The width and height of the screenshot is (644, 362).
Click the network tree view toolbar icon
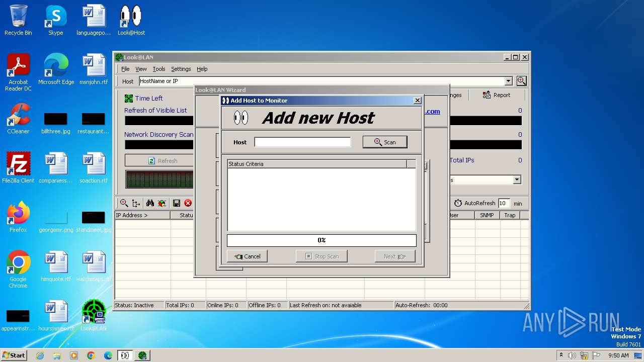click(136, 203)
